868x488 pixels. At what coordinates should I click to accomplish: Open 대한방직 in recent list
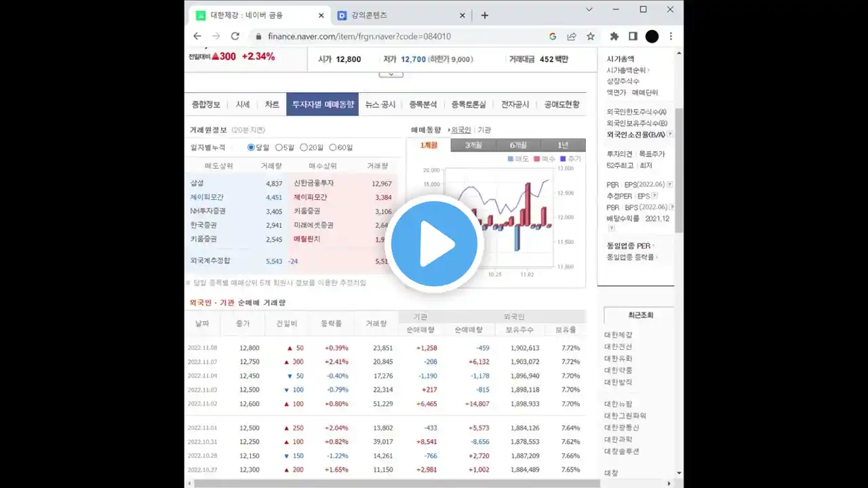(618, 382)
